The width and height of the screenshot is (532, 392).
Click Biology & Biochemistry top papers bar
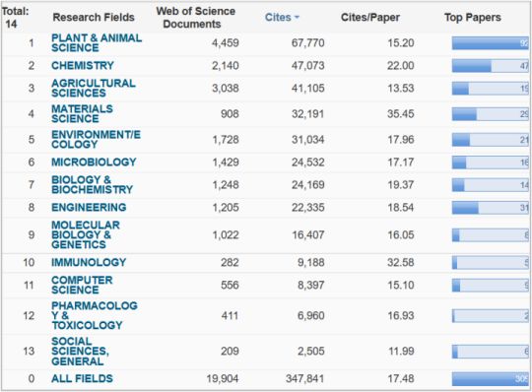coord(491,185)
